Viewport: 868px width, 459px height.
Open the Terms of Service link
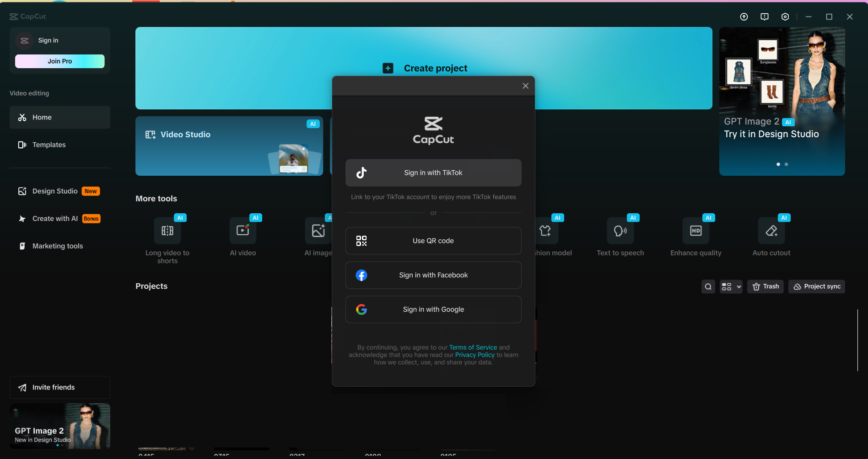point(473,347)
